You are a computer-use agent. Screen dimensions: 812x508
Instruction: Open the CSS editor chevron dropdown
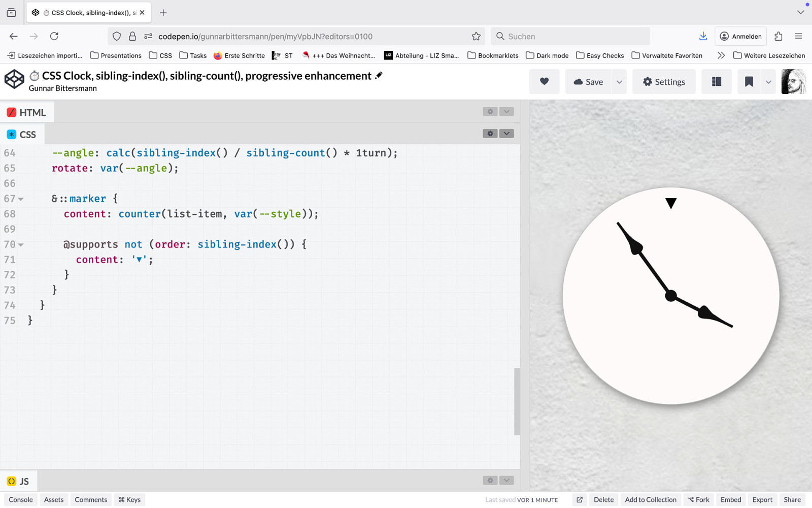click(506, 134)
